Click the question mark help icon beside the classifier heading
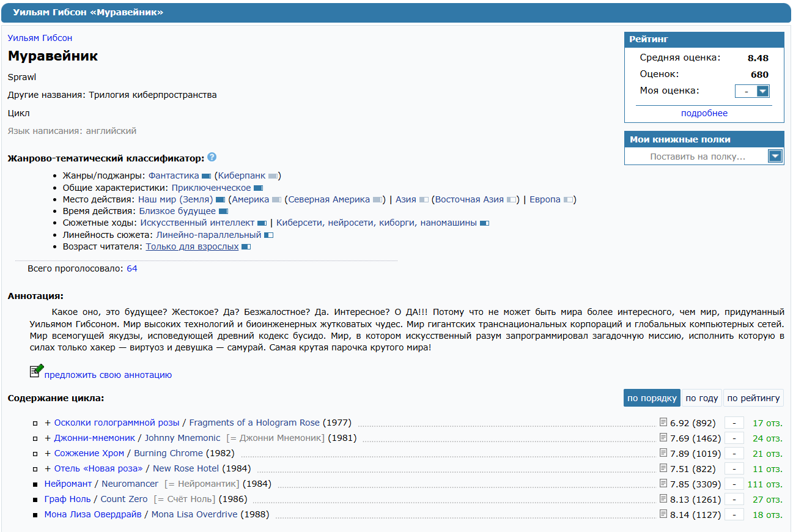This screenshot has height=532, width=793. 212,157
